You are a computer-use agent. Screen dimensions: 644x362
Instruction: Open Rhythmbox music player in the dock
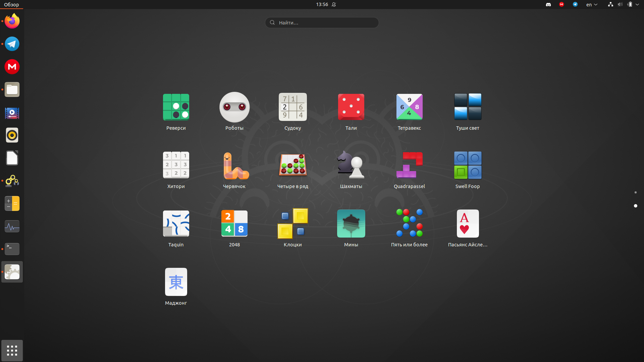tap(12, 135)
